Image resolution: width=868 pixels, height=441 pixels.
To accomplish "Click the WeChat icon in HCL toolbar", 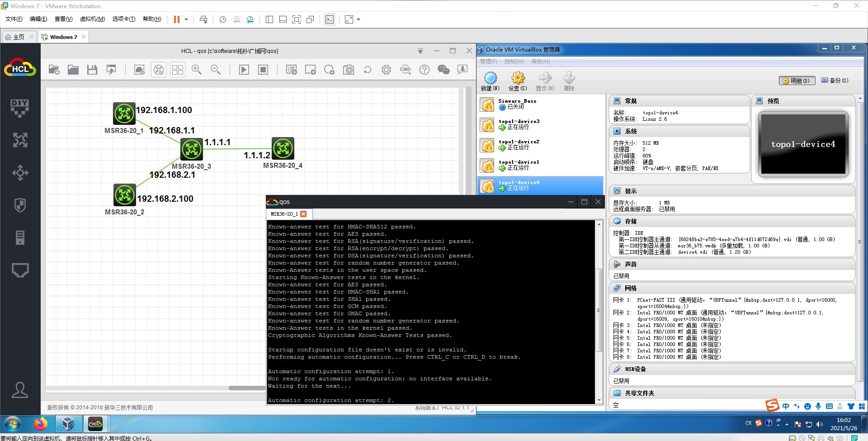I will [x=443, y=70].
